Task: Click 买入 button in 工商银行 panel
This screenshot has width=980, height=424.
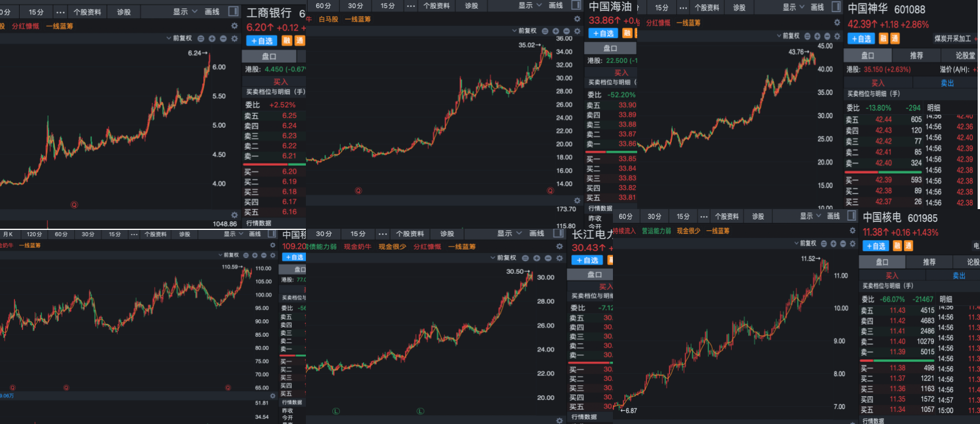Action: (280, 81)
